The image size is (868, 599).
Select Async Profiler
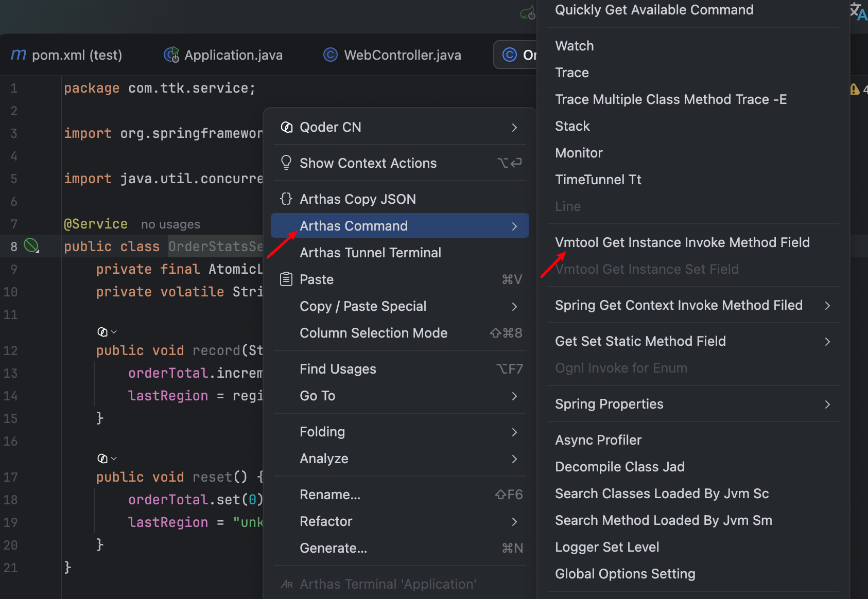[693, 440]
